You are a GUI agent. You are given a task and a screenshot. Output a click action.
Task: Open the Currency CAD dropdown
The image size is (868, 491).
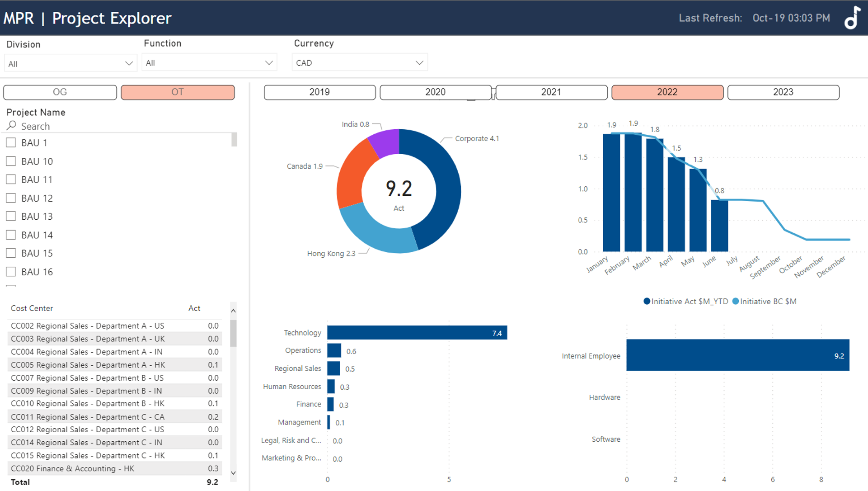click(x=360, y=63)
